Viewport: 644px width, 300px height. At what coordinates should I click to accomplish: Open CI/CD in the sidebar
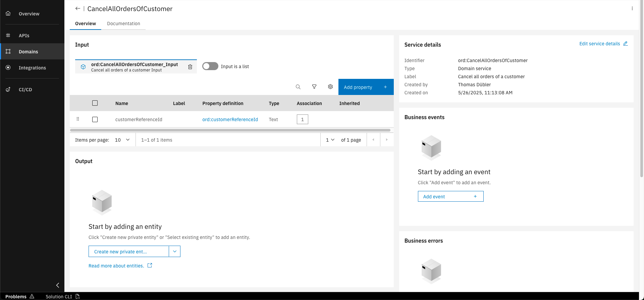(32, 90)
